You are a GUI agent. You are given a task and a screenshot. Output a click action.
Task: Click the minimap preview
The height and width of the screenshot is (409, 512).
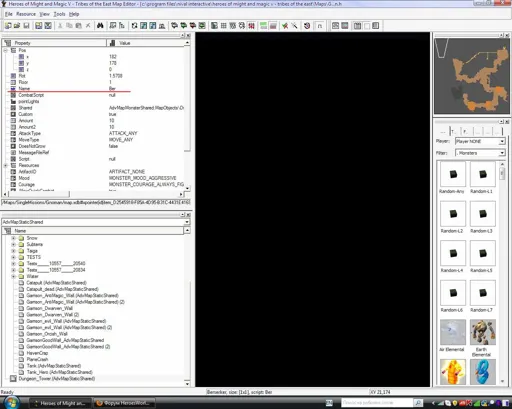[x=472, y=76]
